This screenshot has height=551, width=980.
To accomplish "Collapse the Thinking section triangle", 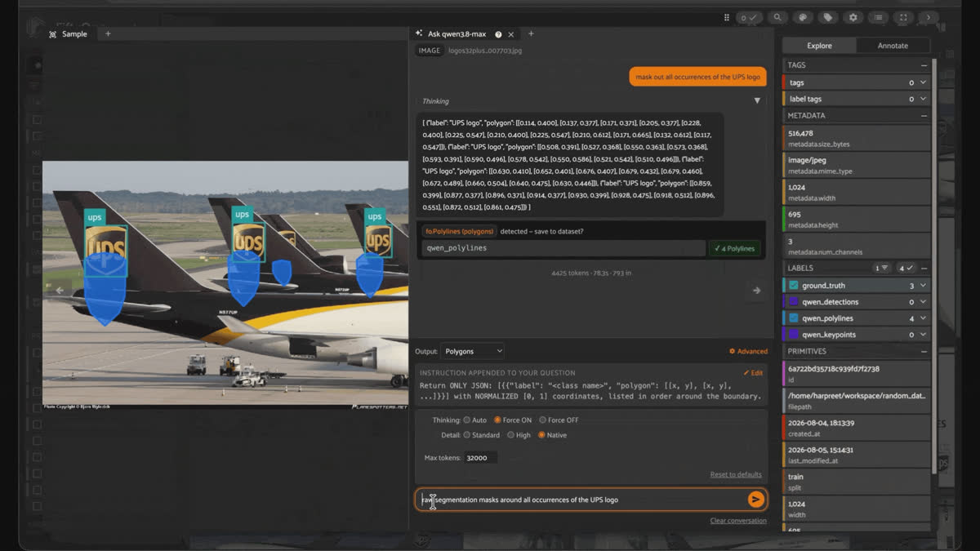I will pos(757,100).
